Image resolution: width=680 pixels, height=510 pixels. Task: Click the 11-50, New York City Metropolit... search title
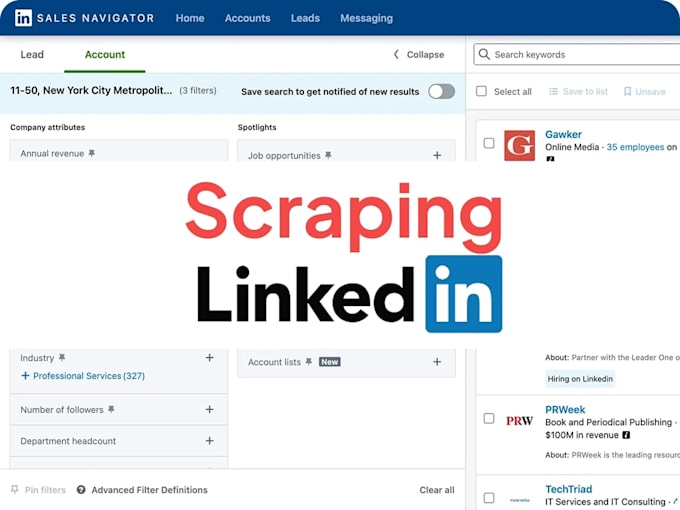(x=91, y=90)
